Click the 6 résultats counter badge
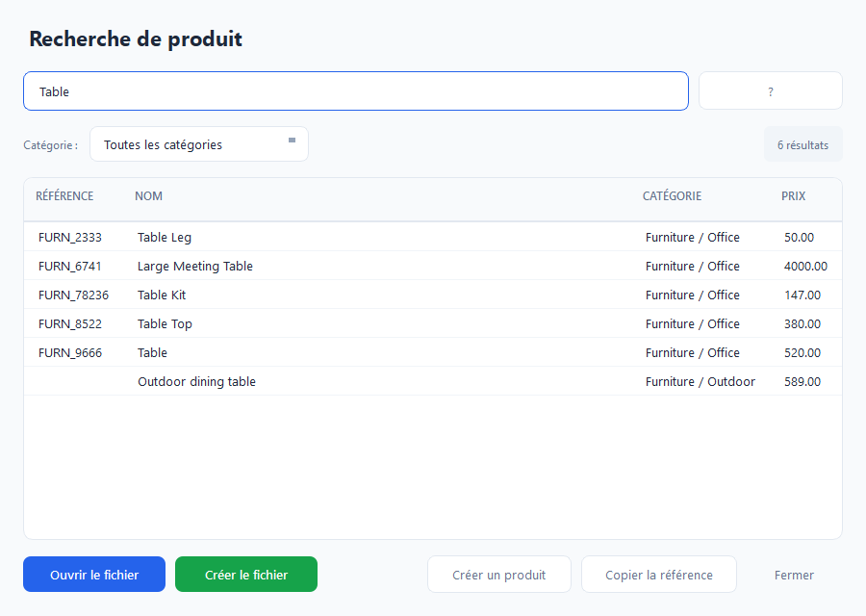The image size is (866, 616). click(x=803, y=144)
